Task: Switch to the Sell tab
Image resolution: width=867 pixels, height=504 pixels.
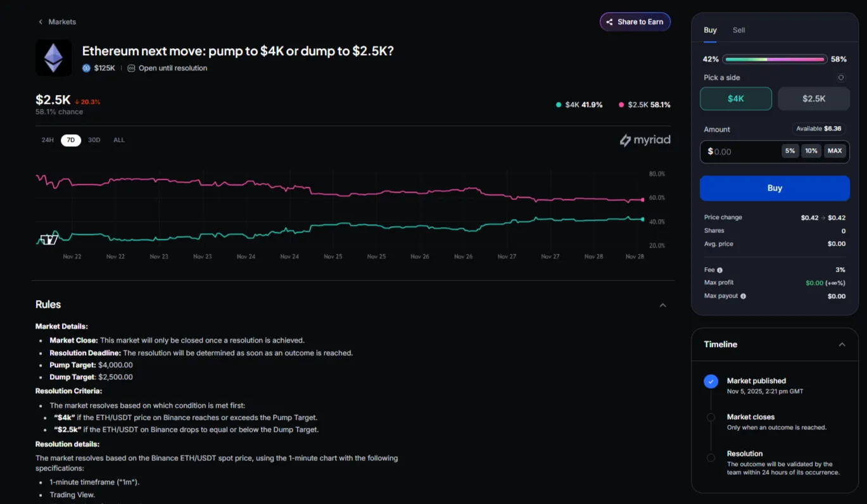Action: tap(738, 30)
